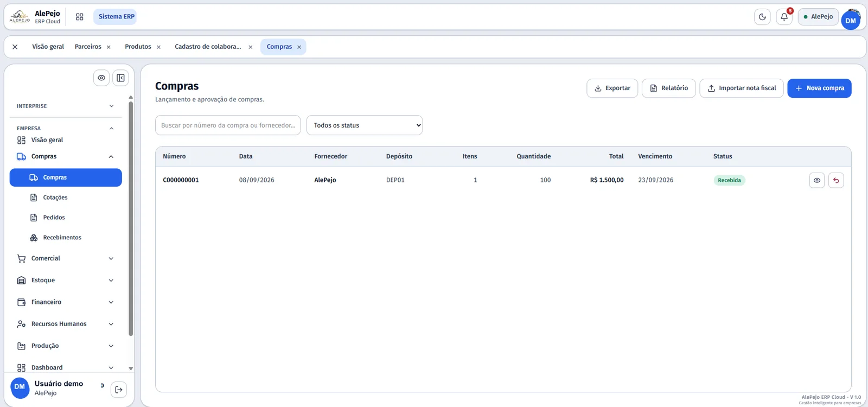Revert purchase C000000001 with red undo icon
Image resolution: width=868 pixels, height=407 pixels.
836,180
